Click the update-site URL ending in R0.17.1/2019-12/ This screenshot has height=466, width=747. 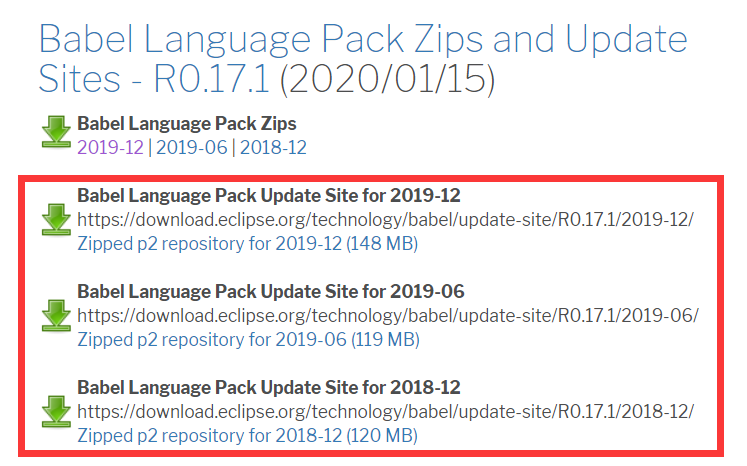click(x=385, y=219)
